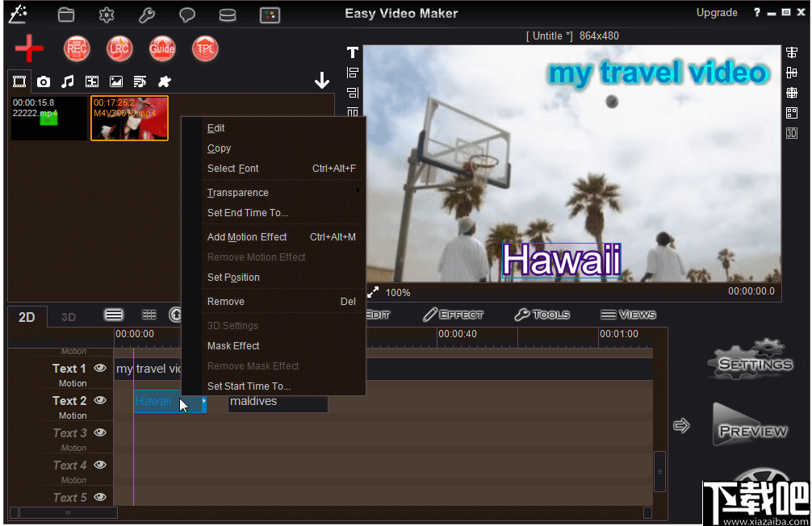The width and height of the screenshot is (812, 526).
Task: Open the REC recording tool
Action: click(x=77, y=48)
